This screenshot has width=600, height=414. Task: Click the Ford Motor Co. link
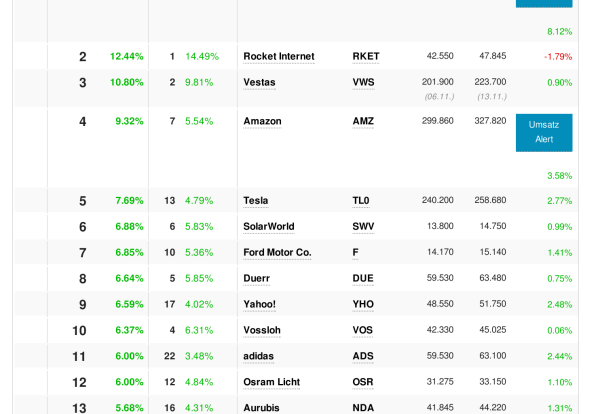[277, 252]
